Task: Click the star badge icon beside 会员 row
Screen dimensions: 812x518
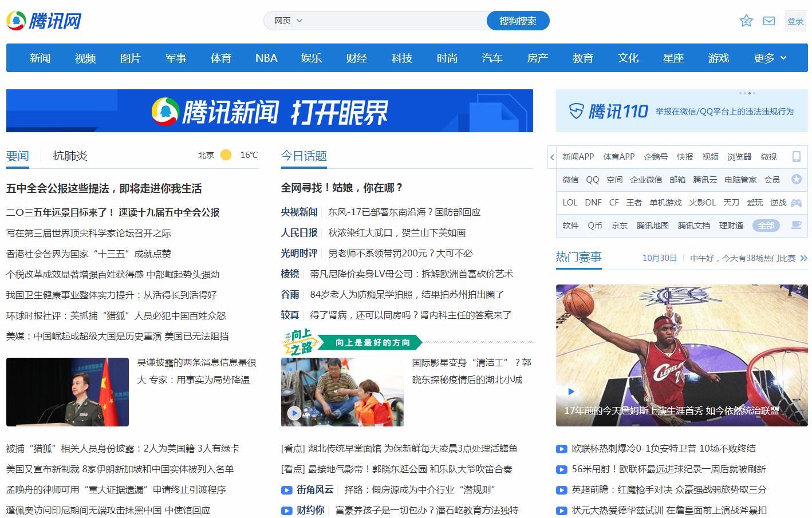Action: point(796,179)
